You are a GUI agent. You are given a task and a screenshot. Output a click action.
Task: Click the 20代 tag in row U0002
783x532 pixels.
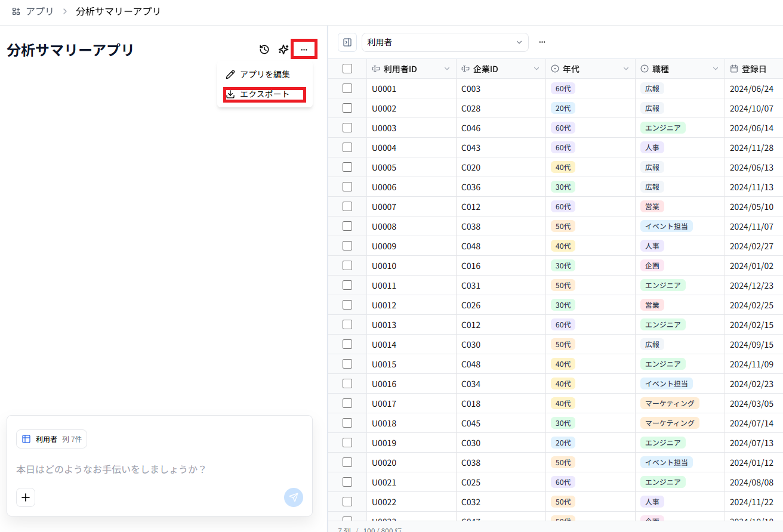(563, 108)
